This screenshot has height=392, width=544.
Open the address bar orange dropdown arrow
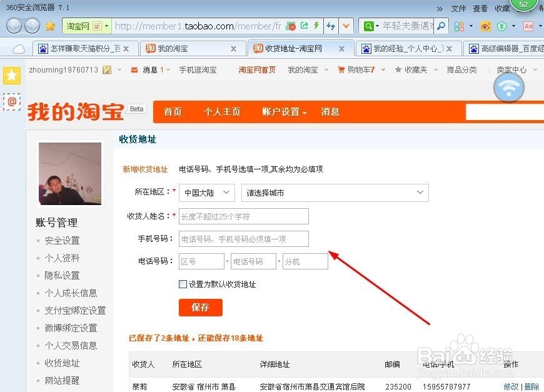[x=346, y=26]
